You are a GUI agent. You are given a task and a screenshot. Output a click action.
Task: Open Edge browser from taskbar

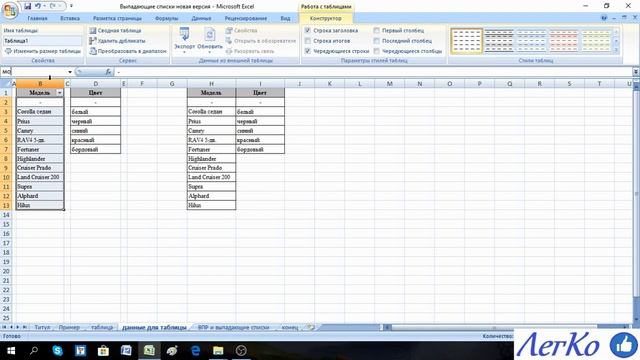point(196,351)
